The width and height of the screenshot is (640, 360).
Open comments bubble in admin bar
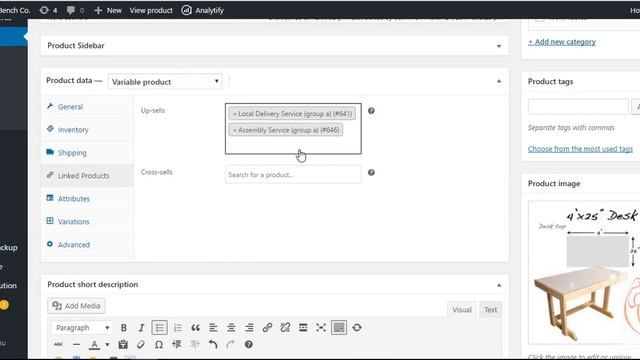75,10
